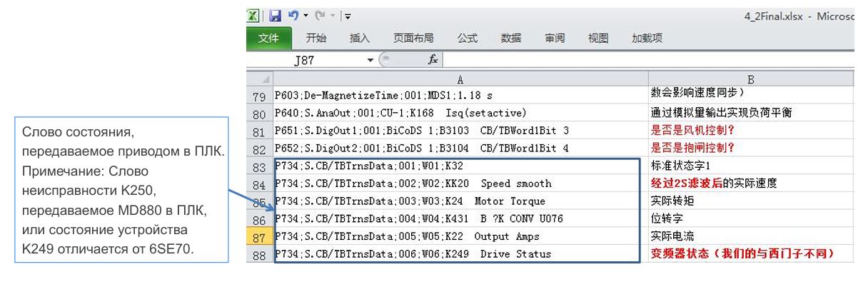Save the workbook with the floppy disk icon
This screenshot has width=868, height=307.
pos(275,16)
